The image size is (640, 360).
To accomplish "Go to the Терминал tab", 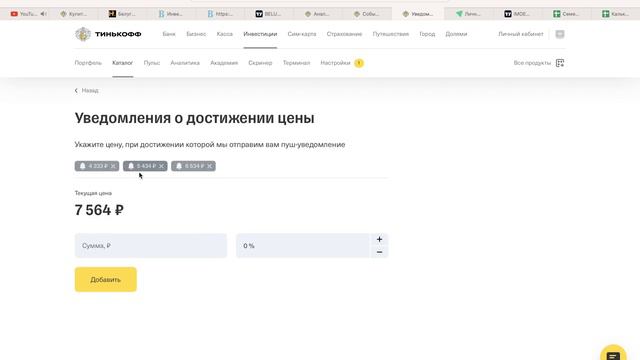I will pos(296,63).
